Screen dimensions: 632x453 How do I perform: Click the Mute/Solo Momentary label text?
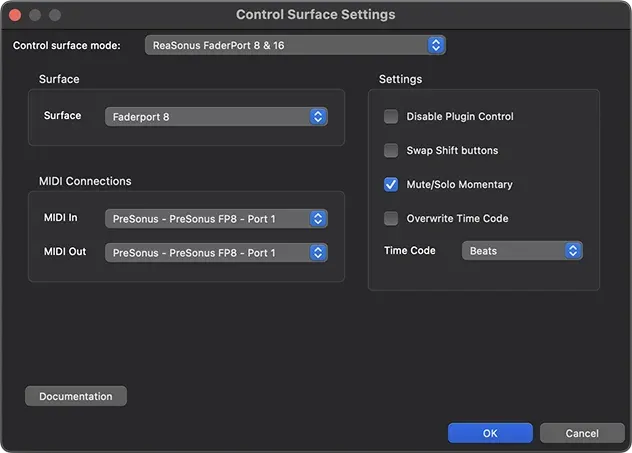[459, 185]
